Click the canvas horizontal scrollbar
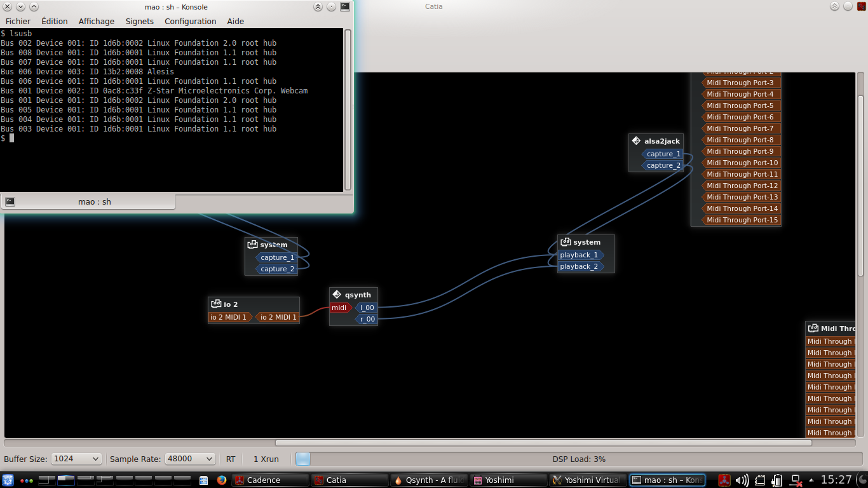868x488 pixels. (543, 443)
